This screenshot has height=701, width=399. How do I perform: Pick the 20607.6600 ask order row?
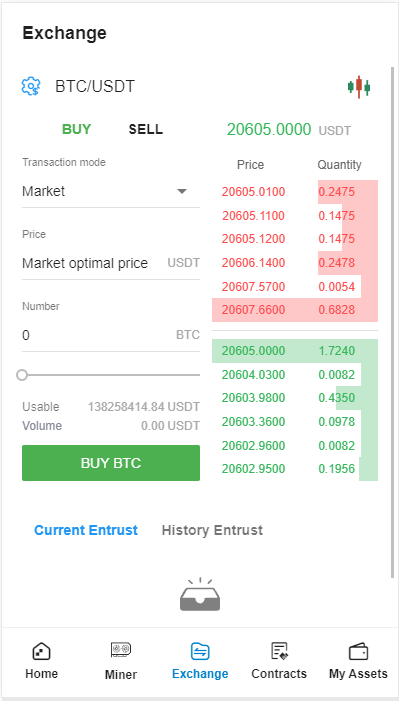tap(295, 310)
